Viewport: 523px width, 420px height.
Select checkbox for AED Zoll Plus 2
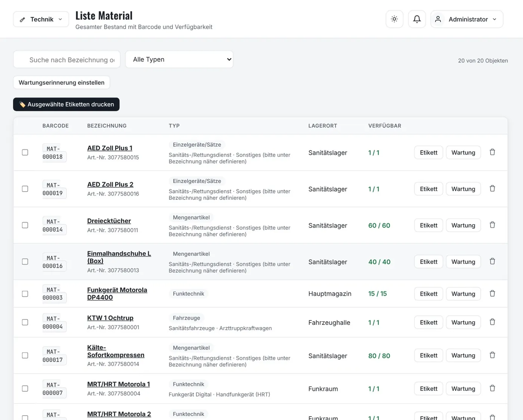pos(25,189)
